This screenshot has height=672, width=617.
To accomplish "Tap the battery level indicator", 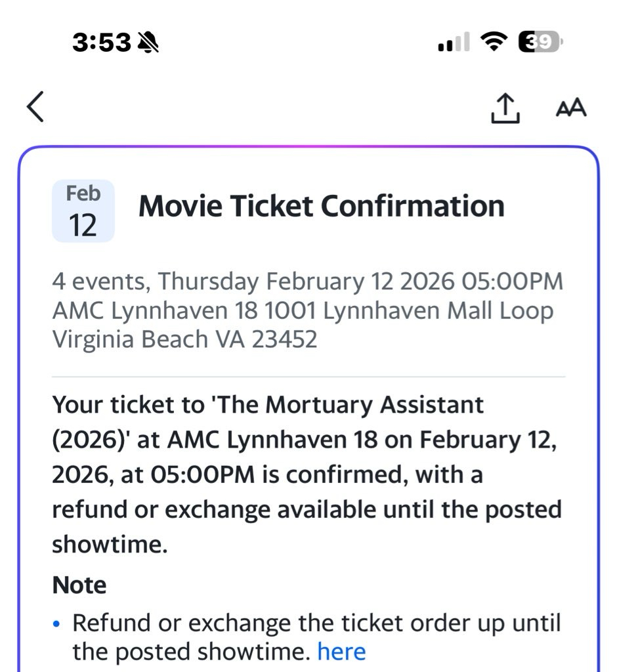I will (x=540, y=43).
